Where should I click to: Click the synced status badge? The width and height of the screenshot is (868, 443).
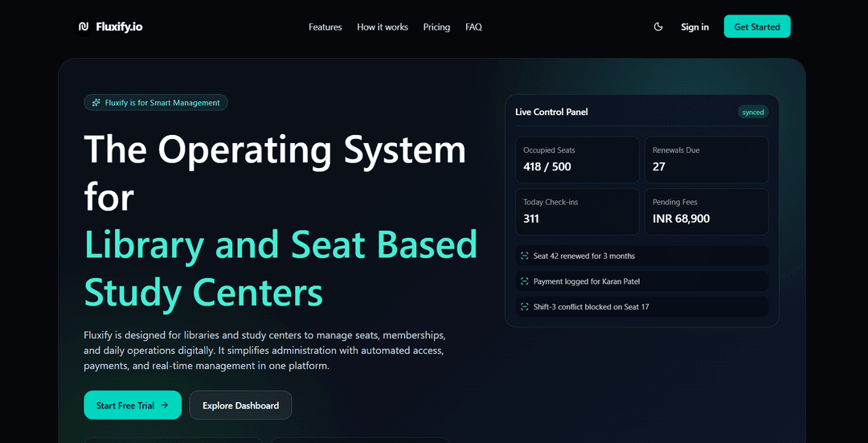(753, 112)
